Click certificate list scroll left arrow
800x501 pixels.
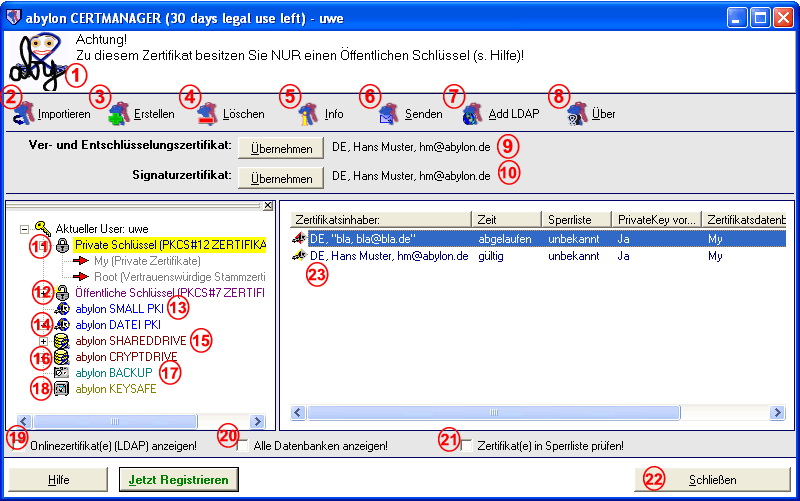point(298,412)
